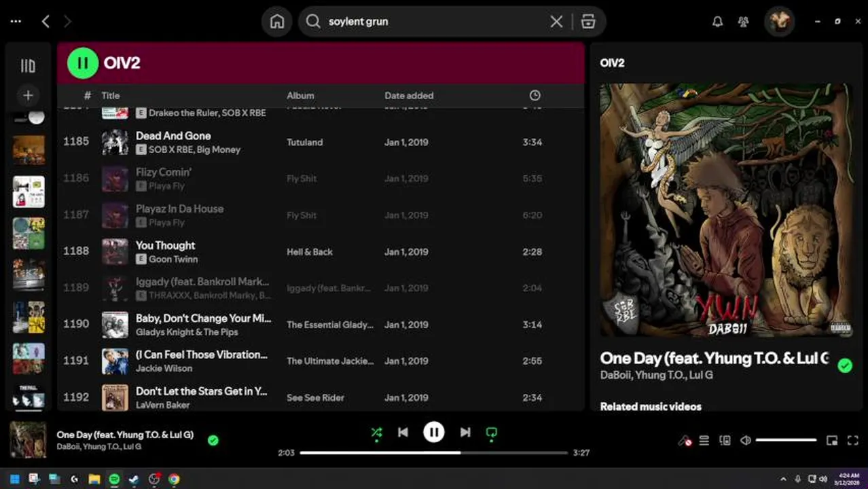Expand Your Library sidebar

28,66
